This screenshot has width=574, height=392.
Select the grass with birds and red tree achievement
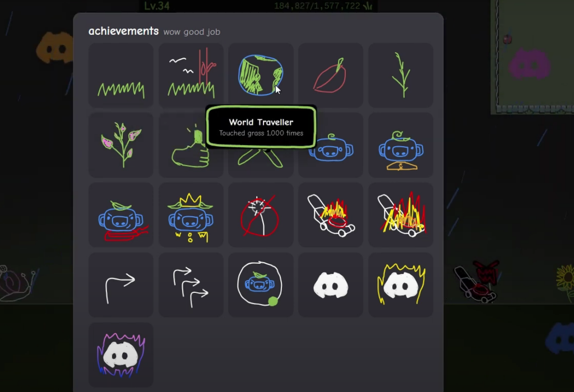tap(191, 75)
